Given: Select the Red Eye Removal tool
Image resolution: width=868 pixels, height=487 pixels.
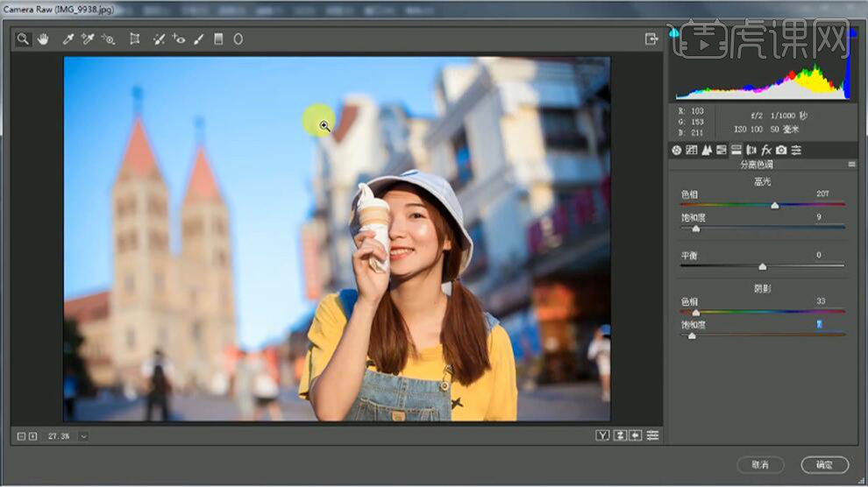Looking at the screenshot, I should pyautogui.click(x=179, y=39).
